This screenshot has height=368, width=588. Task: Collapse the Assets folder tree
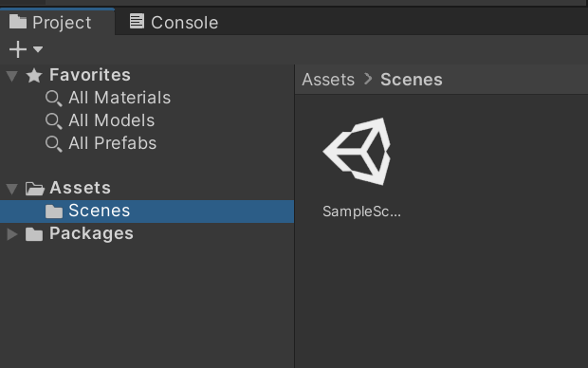[x=12, y=189]
